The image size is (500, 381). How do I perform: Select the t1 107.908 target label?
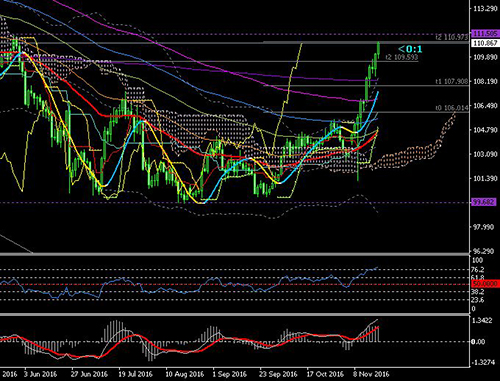pos(452,81)
